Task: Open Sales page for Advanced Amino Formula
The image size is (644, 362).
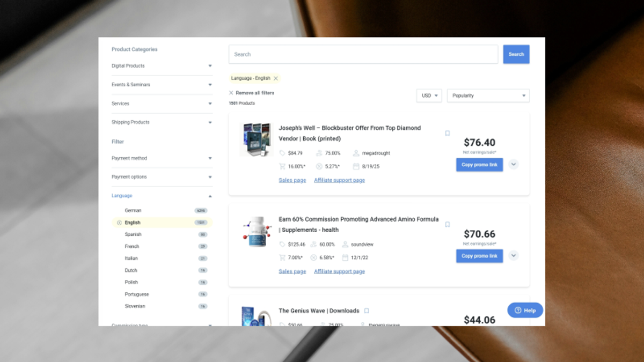Action: click(292, 271)
